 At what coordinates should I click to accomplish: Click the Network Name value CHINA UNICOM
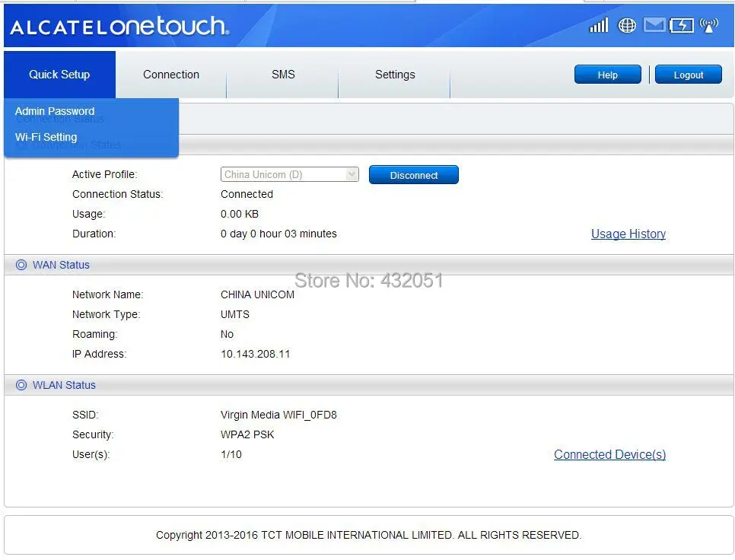pos(257,294)
